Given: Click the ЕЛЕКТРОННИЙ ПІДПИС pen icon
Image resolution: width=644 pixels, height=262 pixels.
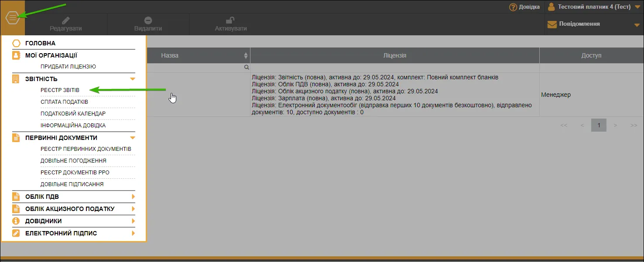Looking at the screenshot, I should coord(16,233).
